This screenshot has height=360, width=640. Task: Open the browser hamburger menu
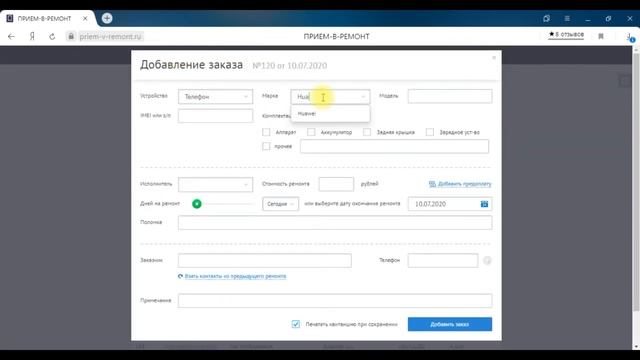[x=567, y=18]
